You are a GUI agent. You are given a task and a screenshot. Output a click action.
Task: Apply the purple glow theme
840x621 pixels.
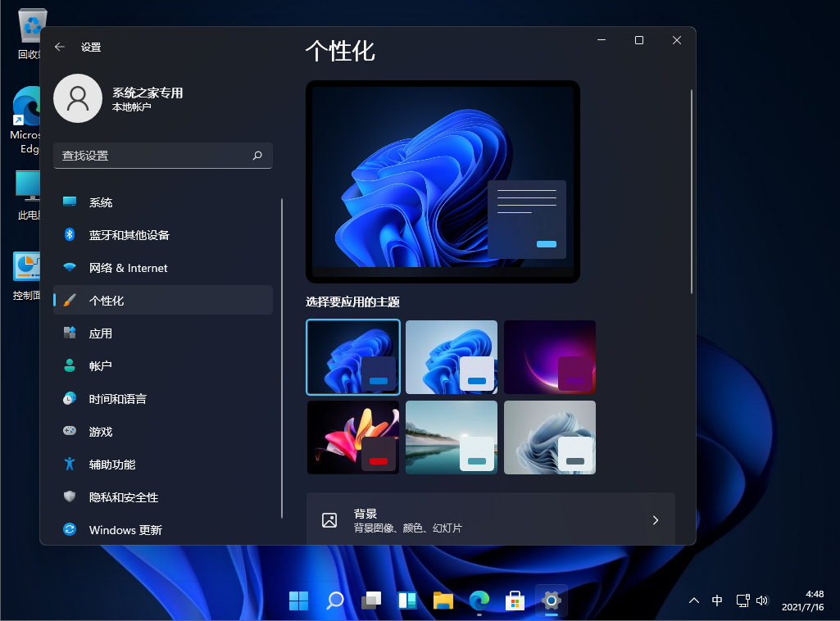pos(550,357)
